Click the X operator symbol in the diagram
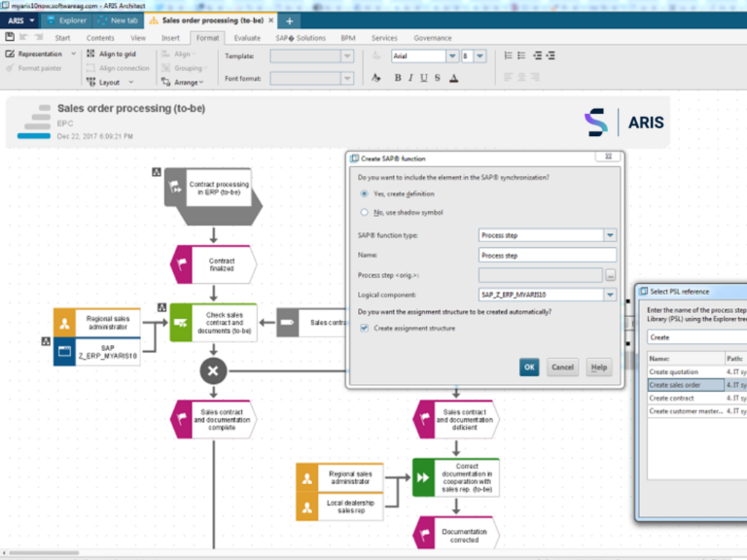Screen dimensions: 747x560 [x=213, y=369]
